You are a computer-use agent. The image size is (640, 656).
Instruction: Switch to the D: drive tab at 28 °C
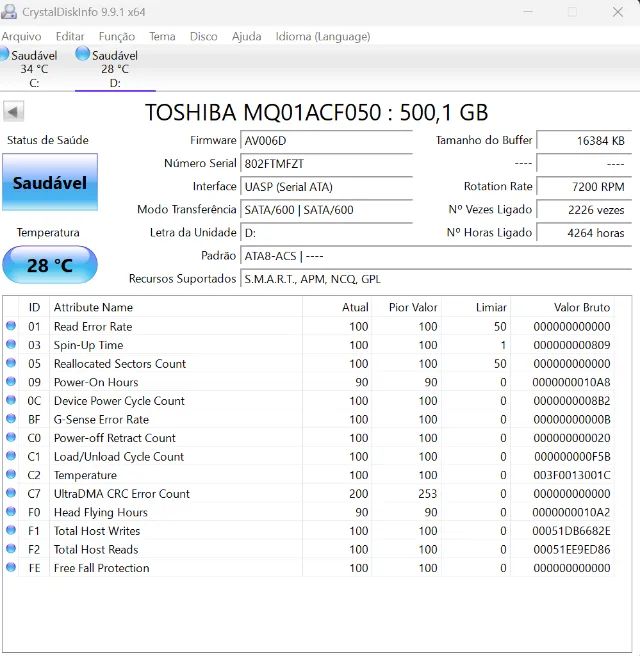(115, 68)
